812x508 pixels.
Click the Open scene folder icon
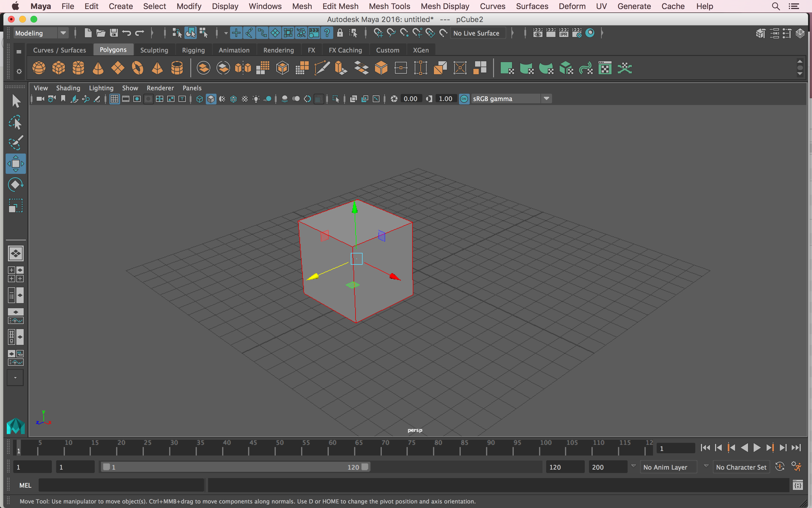(x=101, y=33)
